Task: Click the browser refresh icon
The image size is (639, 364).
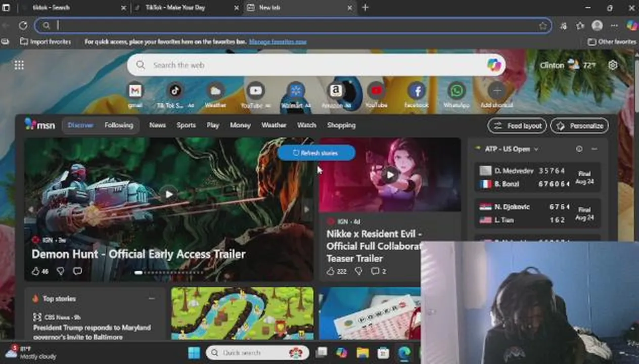Action: (x=23, y=25)
